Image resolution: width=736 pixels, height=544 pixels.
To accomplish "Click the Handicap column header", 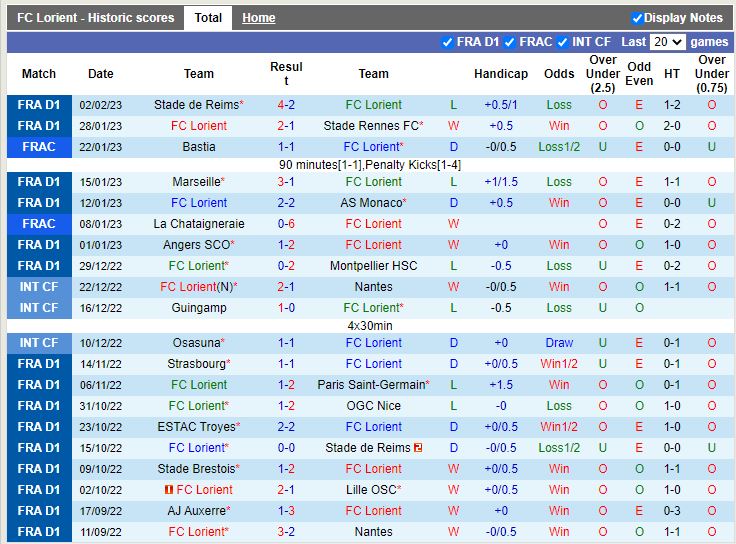I will [x=500, y=74].
